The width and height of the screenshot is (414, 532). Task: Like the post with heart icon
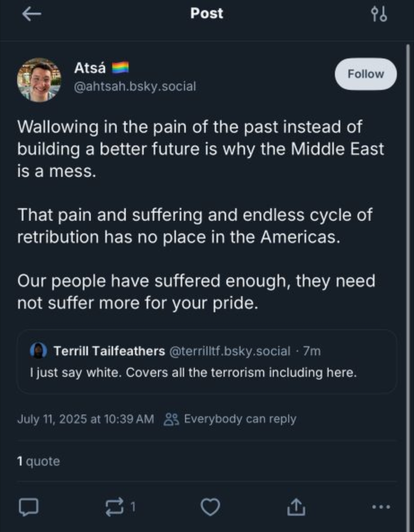point(210,507)
